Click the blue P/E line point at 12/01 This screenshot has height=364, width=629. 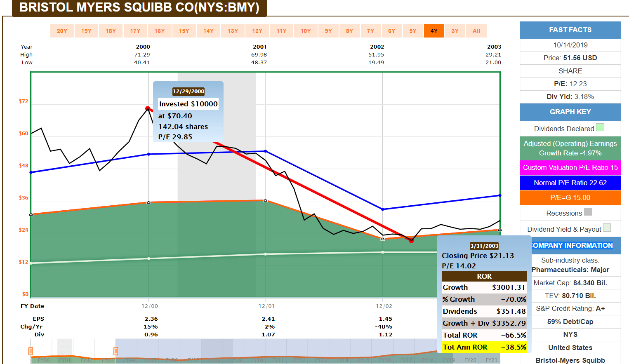(265, 151)
